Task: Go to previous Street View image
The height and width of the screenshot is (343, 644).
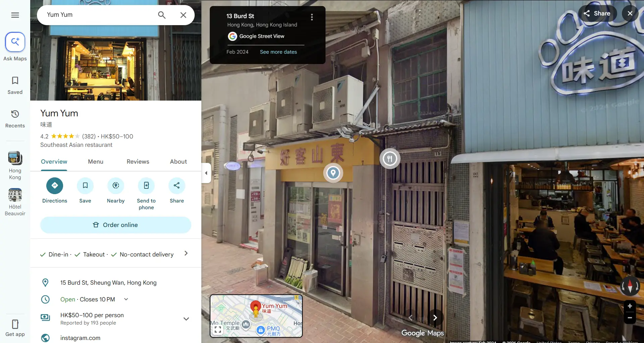Action: [x=410, y=318]
